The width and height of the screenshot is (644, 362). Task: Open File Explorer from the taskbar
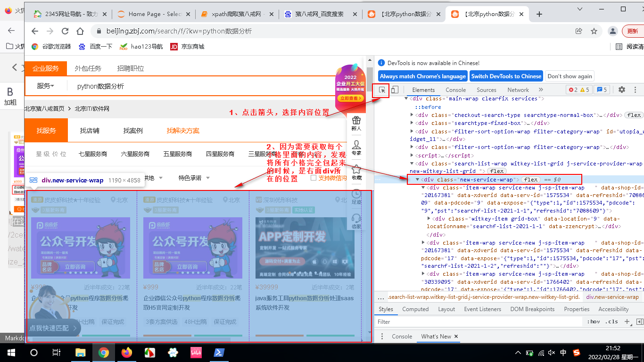(81, 353)
